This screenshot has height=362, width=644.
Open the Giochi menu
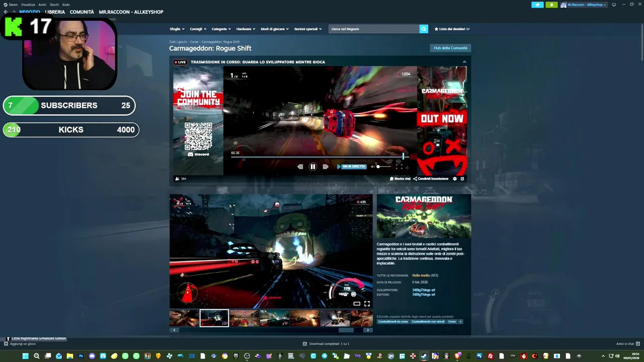click(54, 5)
